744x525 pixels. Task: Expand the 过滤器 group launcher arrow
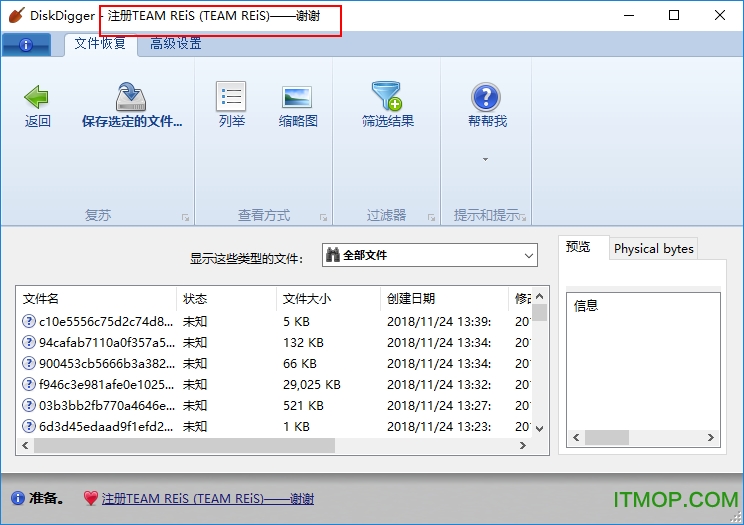tap(431, 217)
